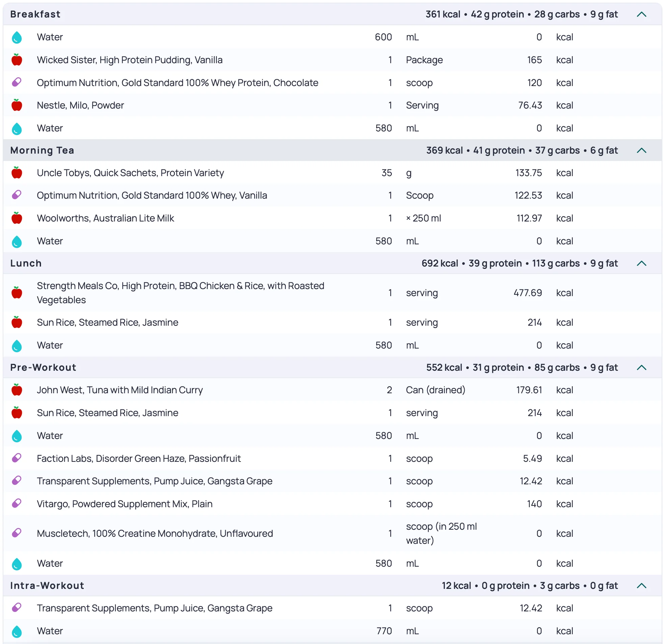Click pill icon for Vitargo Supplement Mix
663x644 pixels.
(16, 503)
